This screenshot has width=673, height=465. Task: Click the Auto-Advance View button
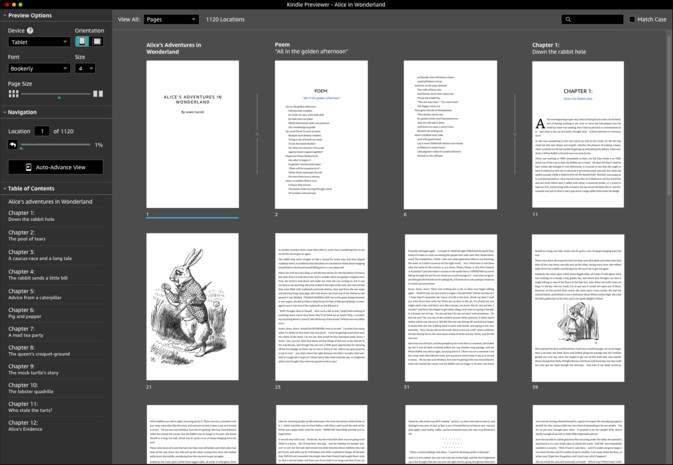[56, 167]
